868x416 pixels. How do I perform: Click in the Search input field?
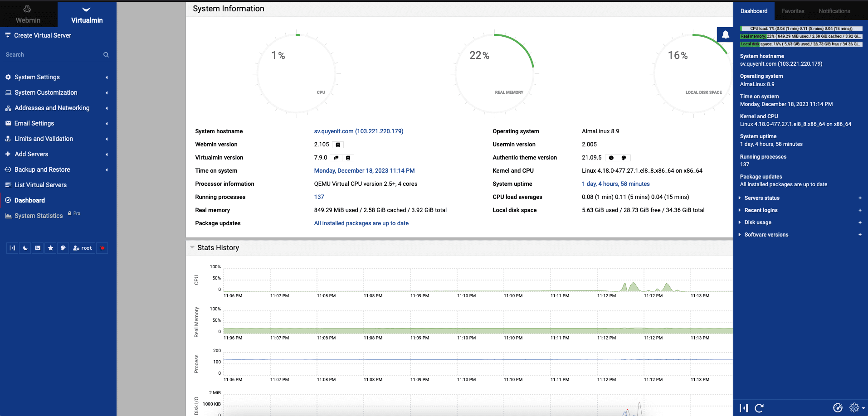52,54
